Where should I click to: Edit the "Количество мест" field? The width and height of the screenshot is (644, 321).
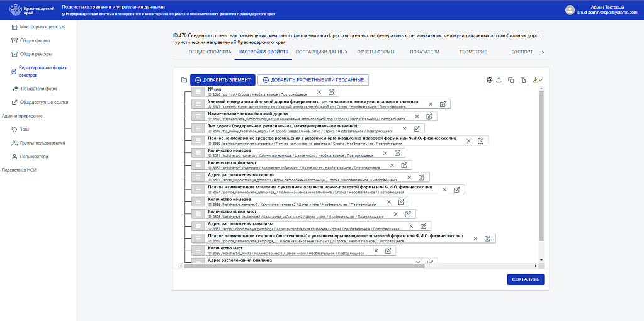(388, 251)
